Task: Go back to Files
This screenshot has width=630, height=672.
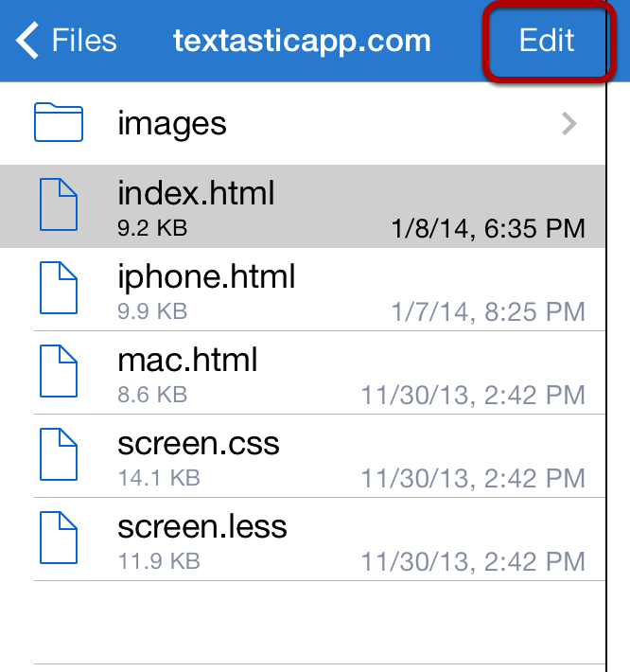Action: pyautogui.click(x=66, y=41)
